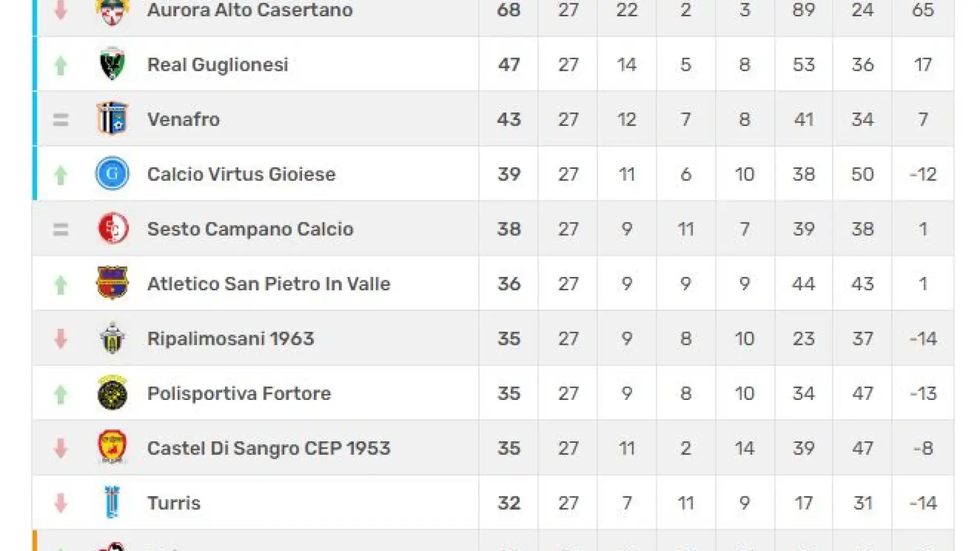Click the Castel Di Sangro shield crest
The height and width of the screenshot is (551, 980).
[112, 447]
